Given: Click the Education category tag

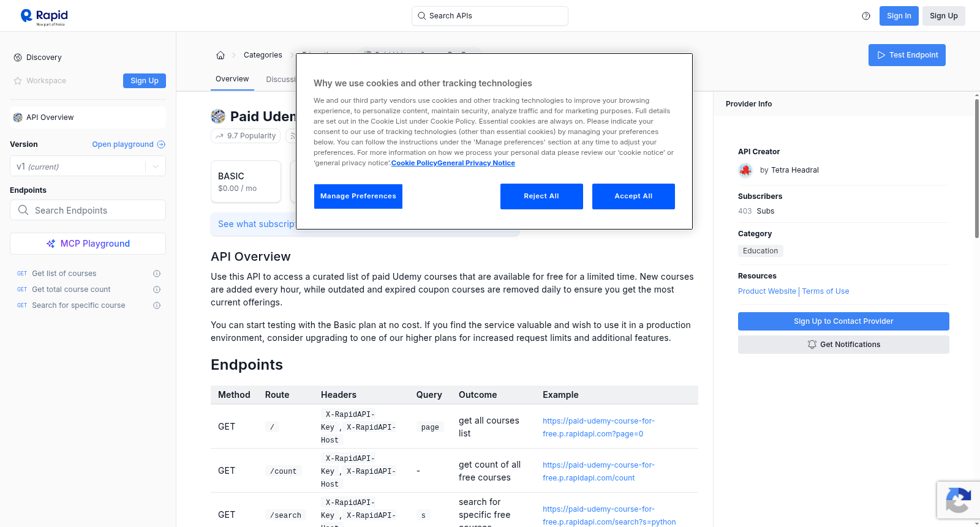Looking at the screenshot, I should (761, 251).
